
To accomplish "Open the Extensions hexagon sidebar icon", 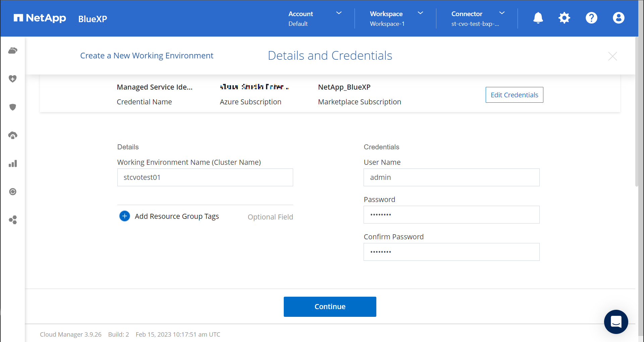I will click(13, 220).
